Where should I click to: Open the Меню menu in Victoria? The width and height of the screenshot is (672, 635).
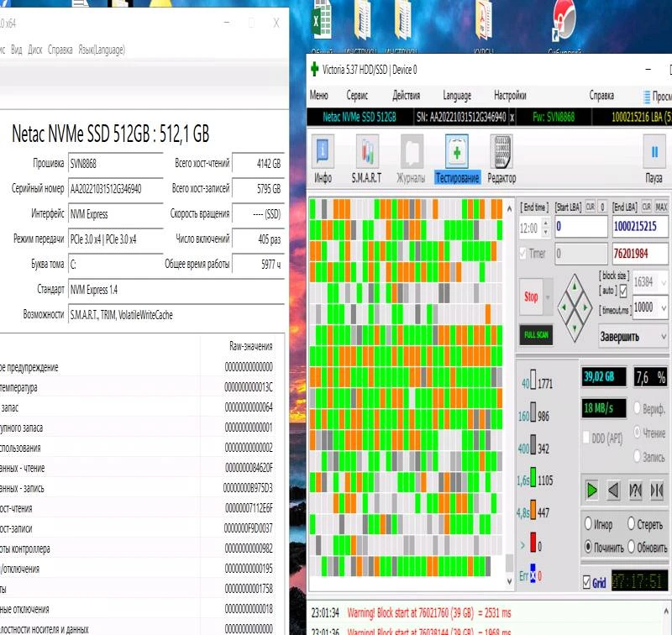(x=319, y=95)
